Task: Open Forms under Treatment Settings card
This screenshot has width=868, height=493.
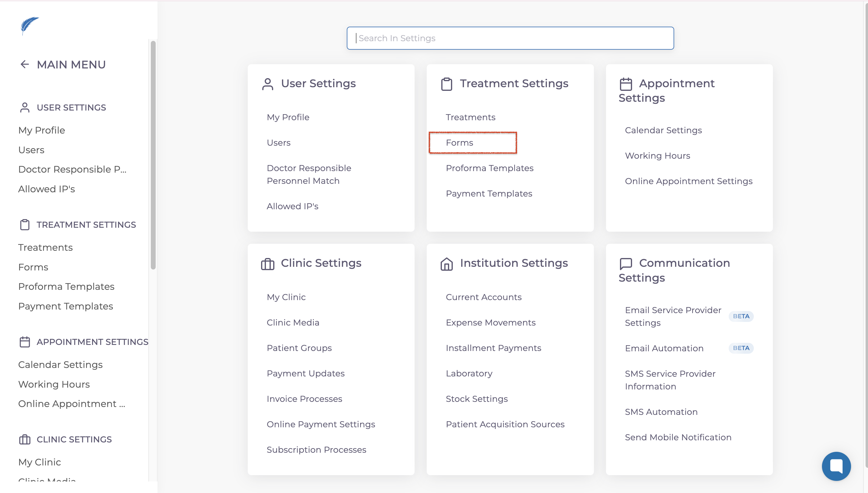Action: (x=459, y=143)
